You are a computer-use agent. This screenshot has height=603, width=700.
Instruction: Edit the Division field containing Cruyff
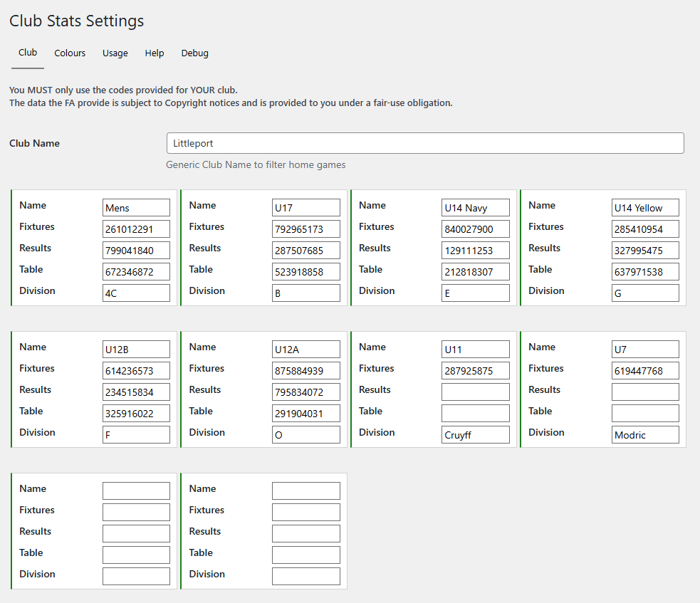click(475, 435)
